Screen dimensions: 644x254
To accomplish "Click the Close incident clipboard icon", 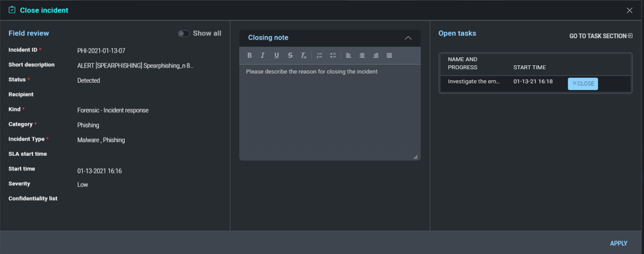I will 12,9.
